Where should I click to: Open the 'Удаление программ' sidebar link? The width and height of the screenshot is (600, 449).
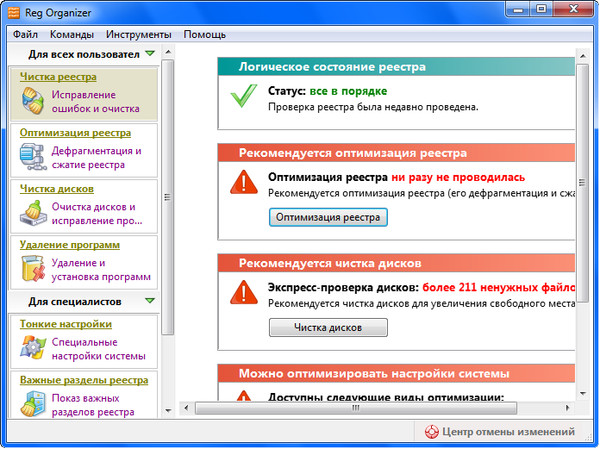[x=70, y=244]
